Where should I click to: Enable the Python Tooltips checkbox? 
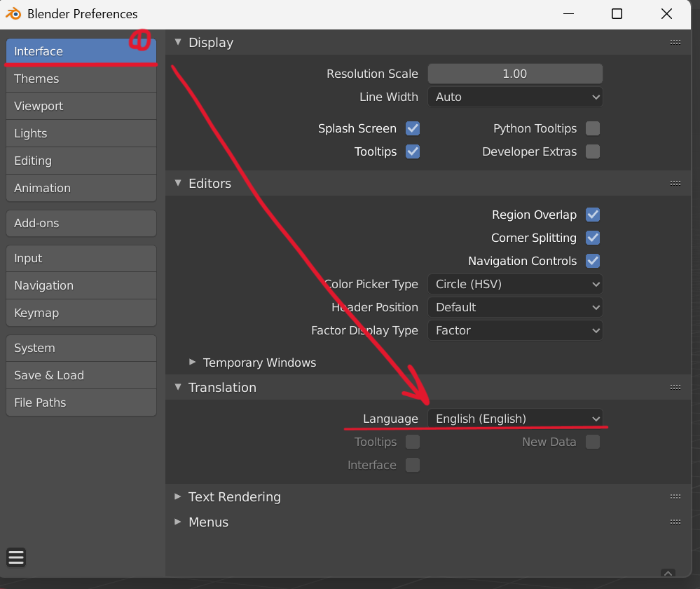pos(593,129)
